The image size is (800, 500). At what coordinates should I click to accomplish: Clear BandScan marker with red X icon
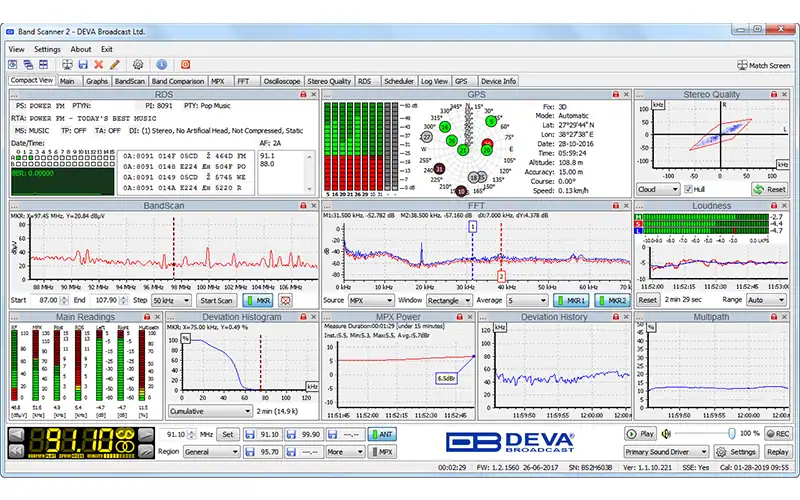point(286,300)
